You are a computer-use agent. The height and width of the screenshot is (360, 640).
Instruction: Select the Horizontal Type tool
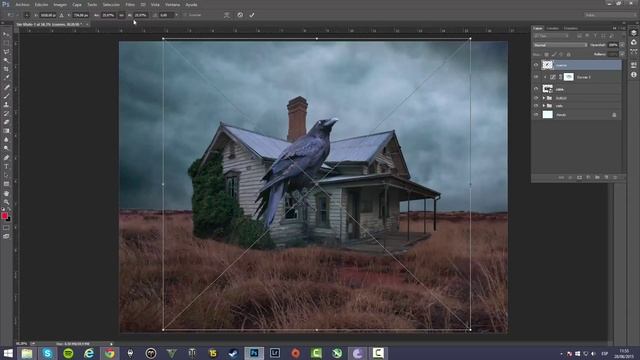pyautogui.click(x=6, y=166)
